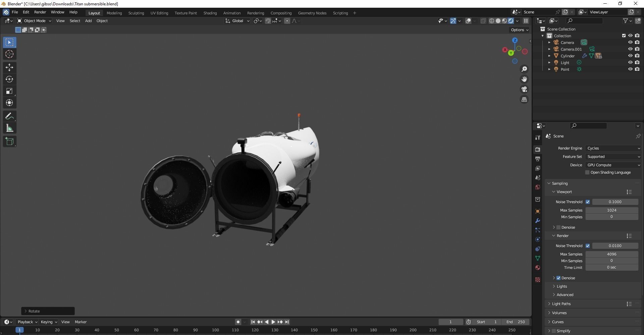
Task: Open Device GPU Compute dropdown
Action: coord(613,165)
